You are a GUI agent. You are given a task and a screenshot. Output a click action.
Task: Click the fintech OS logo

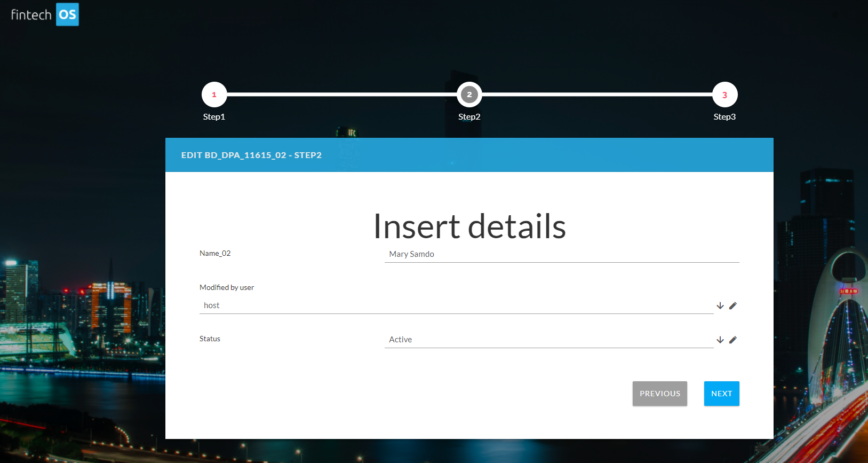point(45,14)
